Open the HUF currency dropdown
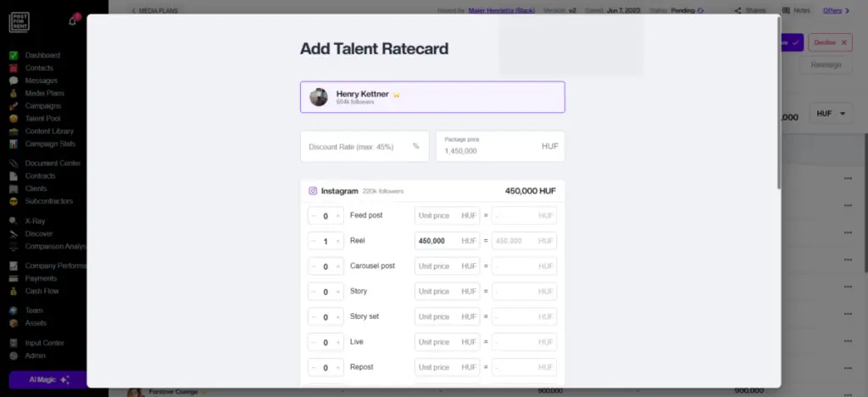Image resolution: width=868 pixels, height=397 pixels. (x=832, y=115)
